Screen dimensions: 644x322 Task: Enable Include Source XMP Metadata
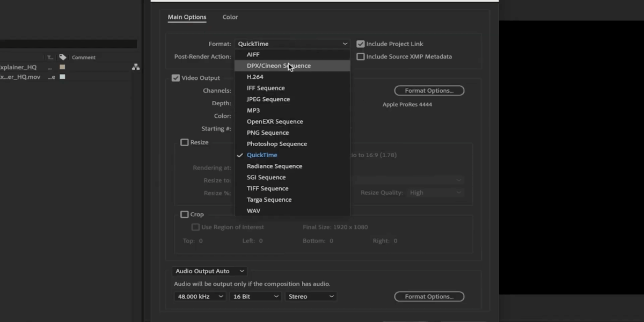pyautogui.click(x=361, y=56)
